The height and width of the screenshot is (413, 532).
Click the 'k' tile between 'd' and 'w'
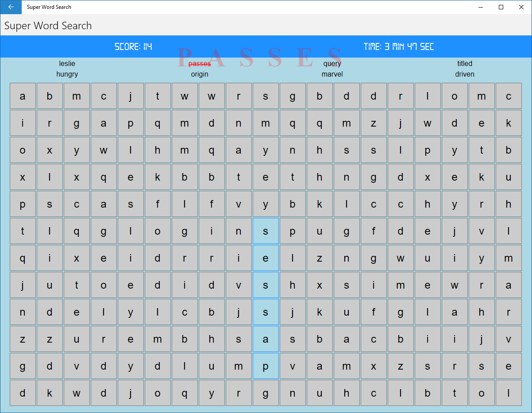[50, 393]
